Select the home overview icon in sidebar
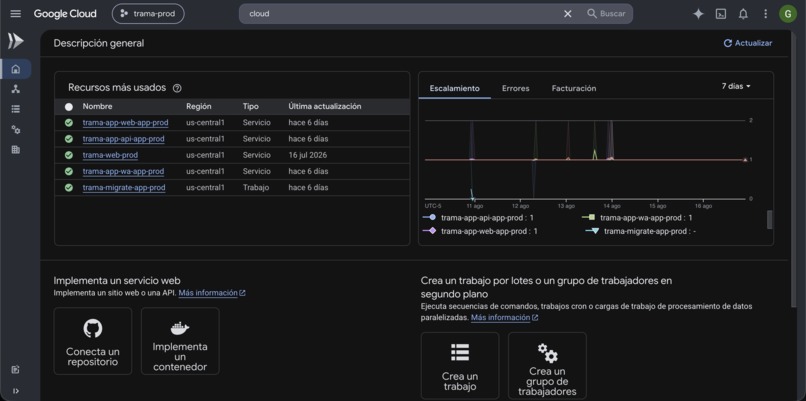Image resolution: width=806 pixels, height=401 pixels. (x=15, y=69)
